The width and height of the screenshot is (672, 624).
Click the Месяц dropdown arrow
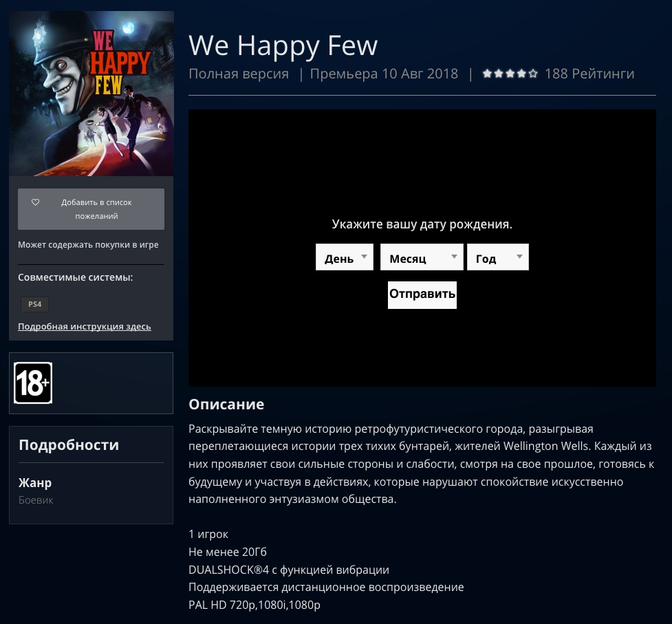(x=454, y=257)
